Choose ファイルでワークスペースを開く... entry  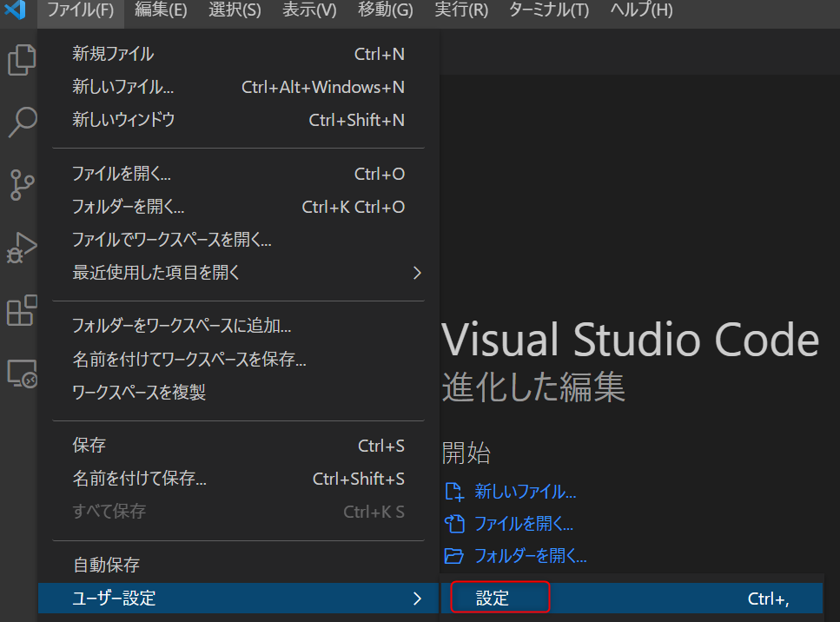point(238,240)
